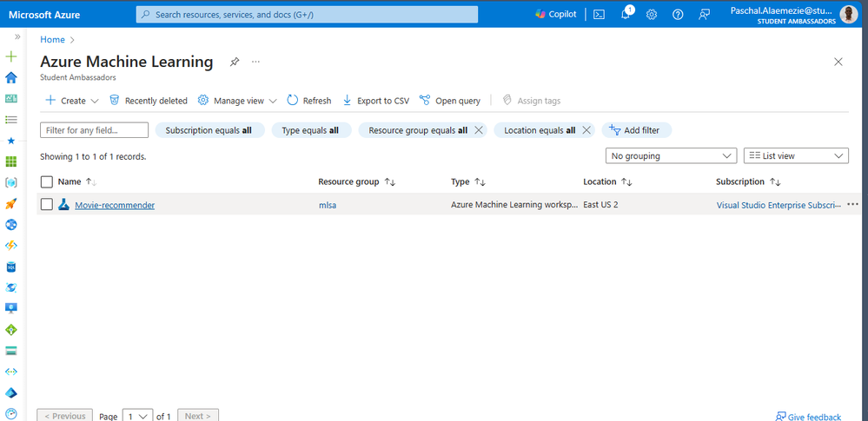Open the Location equals all filter

point(540,130)
